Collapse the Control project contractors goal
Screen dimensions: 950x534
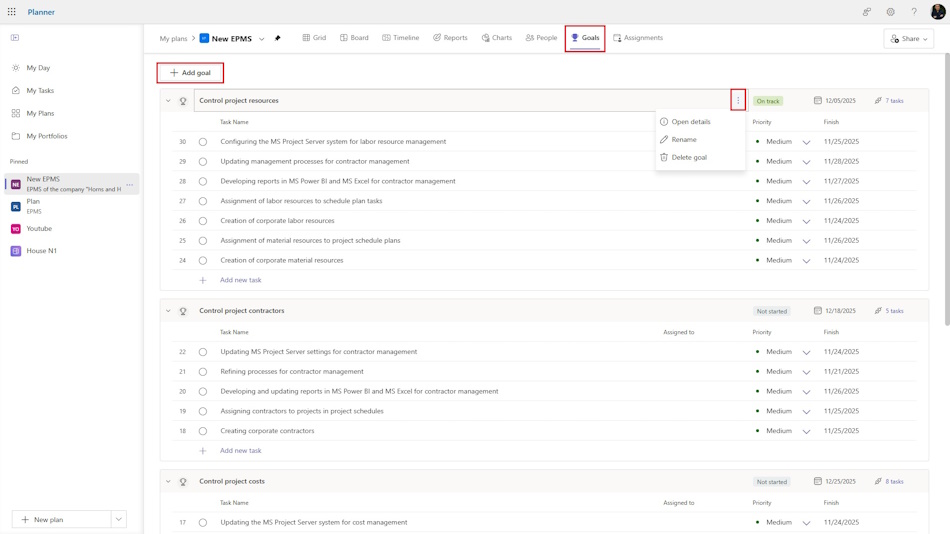tap(168, 311)
